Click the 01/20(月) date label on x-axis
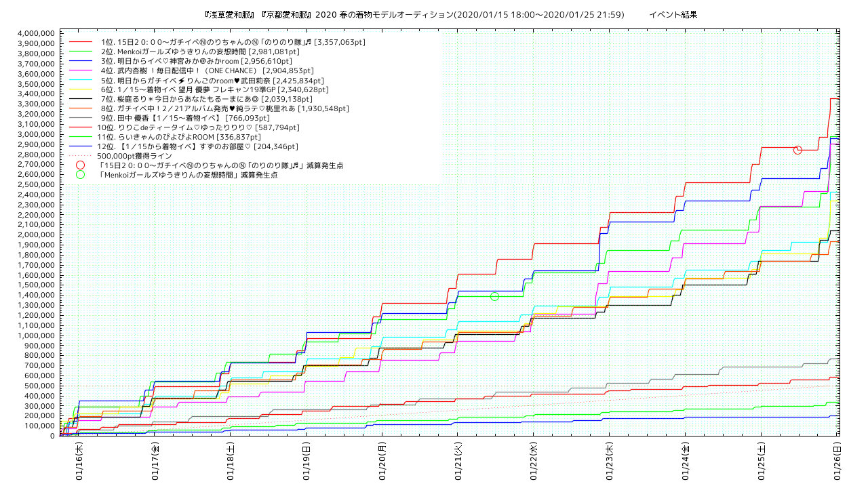Viewport: 868px width, 488px height. [x=383, y=462]
